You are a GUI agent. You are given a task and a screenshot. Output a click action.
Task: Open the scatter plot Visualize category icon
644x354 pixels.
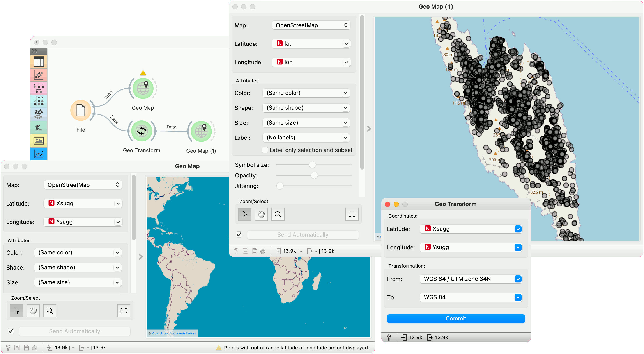click(39, 75)
